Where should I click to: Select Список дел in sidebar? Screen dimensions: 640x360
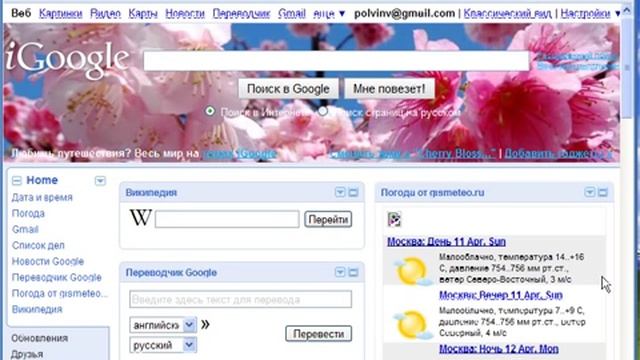point(38,245)
